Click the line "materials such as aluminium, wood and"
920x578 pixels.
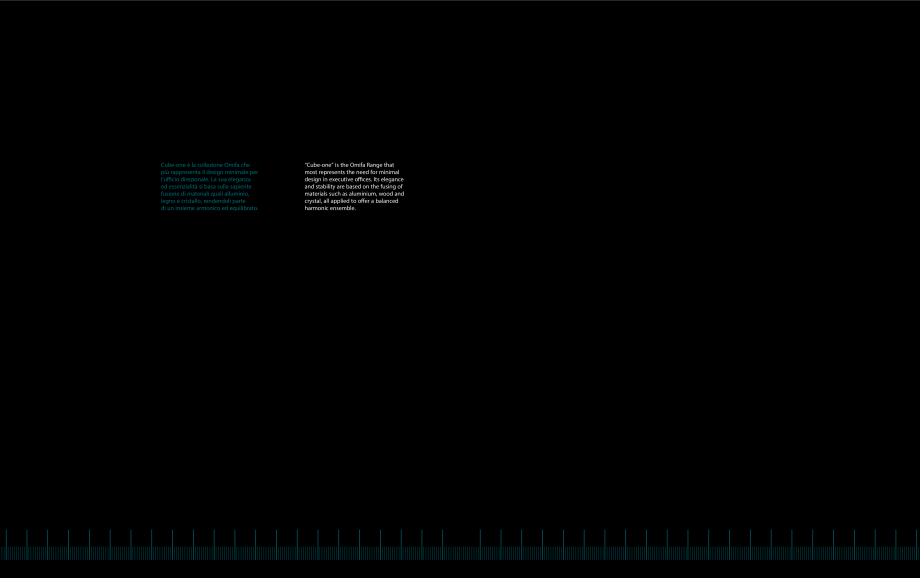tap(354, 193)
